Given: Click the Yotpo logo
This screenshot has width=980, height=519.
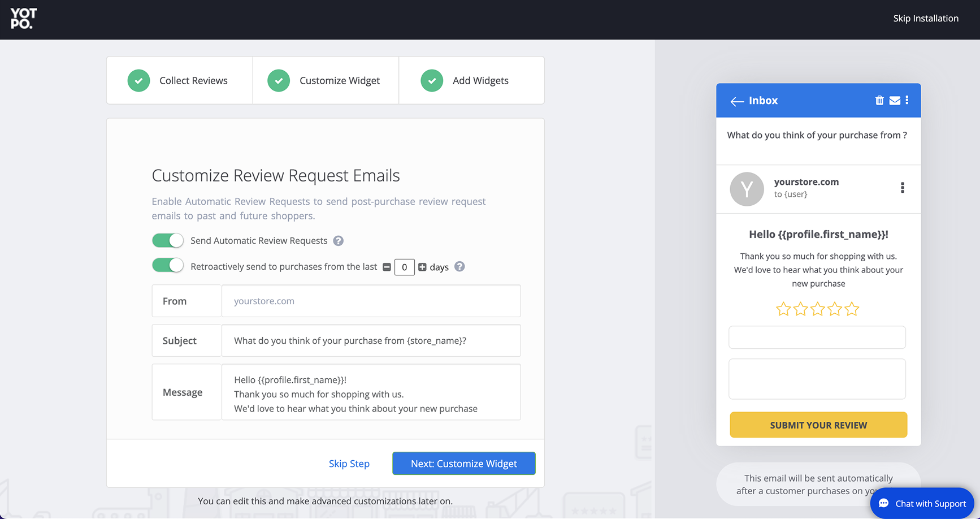Looking at the screenshot, I should pos(23,19).
